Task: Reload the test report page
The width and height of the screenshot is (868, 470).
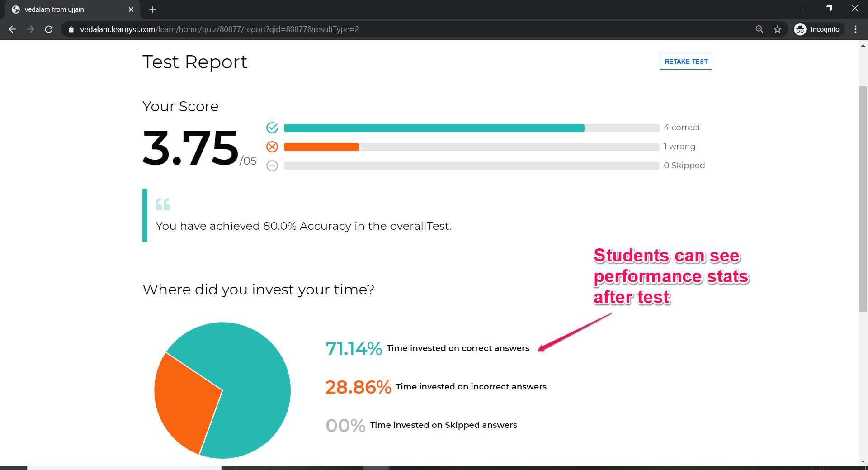Action: (49, 29)
